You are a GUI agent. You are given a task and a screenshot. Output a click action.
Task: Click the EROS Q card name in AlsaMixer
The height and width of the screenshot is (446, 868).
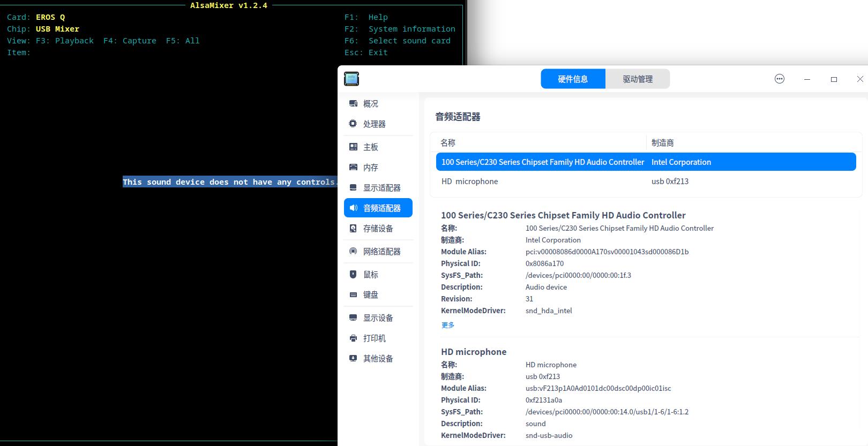pos(50,17)
